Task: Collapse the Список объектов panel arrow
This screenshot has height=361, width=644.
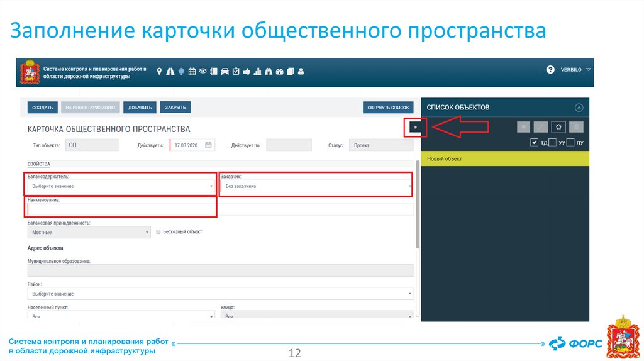Action: pyautogui.click(x=579, y=108)
